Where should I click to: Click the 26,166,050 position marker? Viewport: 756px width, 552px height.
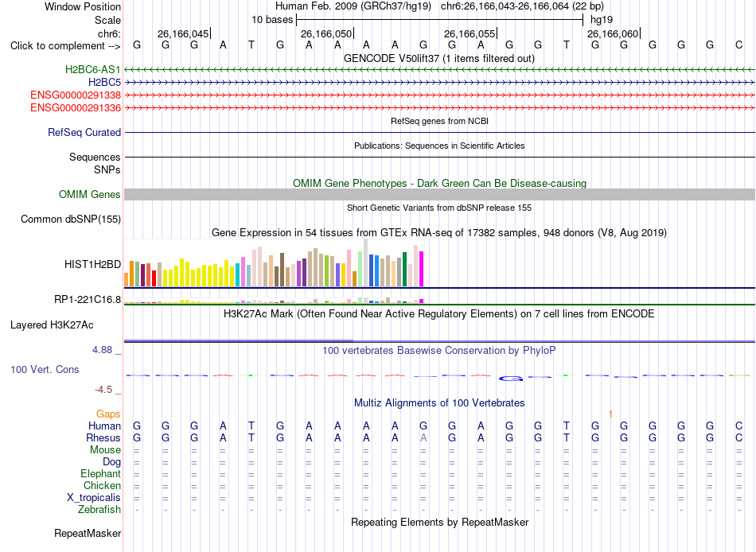(x=326, y=33)
